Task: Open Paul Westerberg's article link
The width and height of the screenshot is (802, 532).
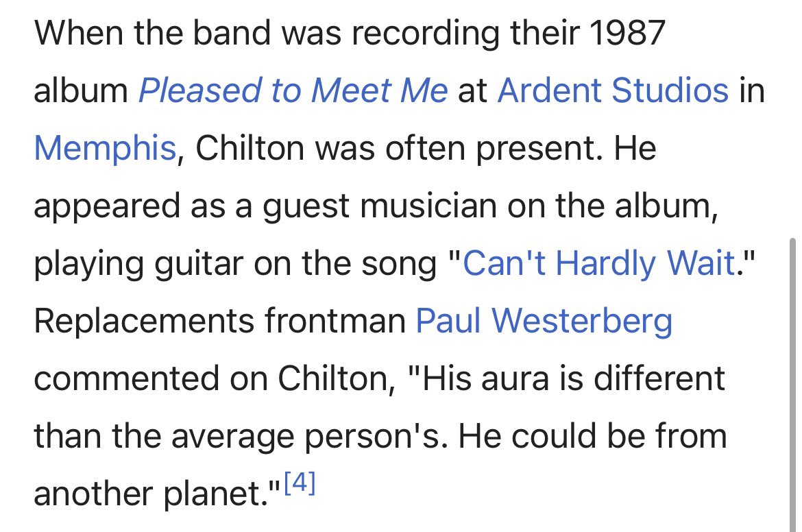Action: (544, 322)
